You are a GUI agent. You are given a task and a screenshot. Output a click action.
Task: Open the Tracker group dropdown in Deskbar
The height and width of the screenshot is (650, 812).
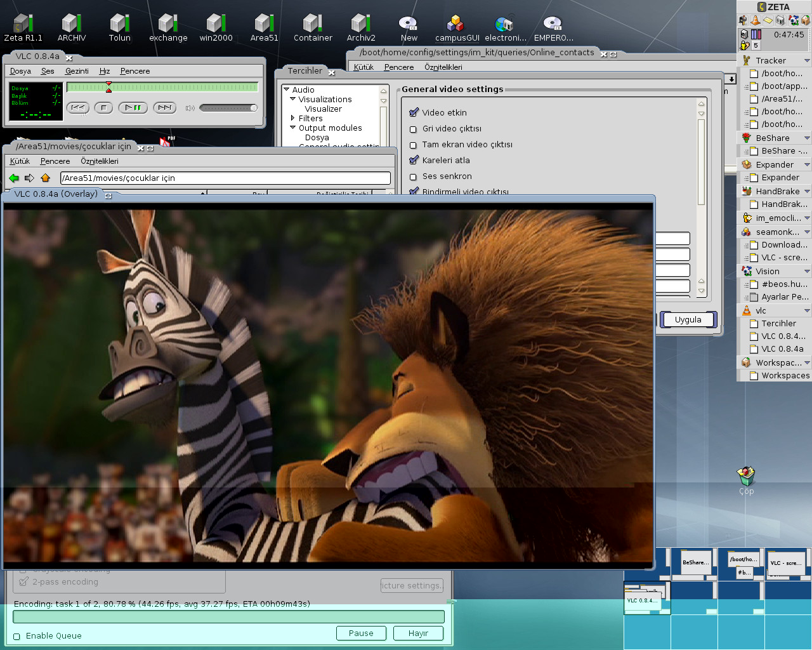(807, 61)
